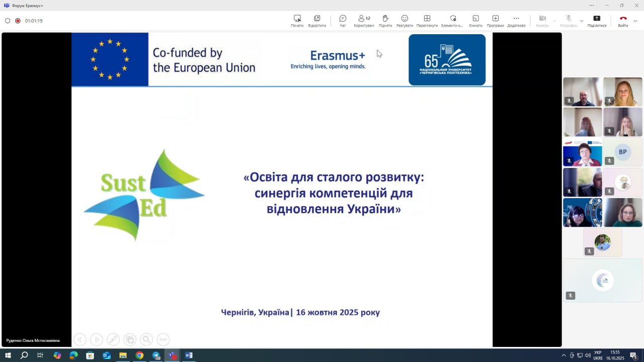Image resolution: width=644 pixels, height=362 pixels.
Task: Raise hand with the Підняти button
Action: (385, 21)
